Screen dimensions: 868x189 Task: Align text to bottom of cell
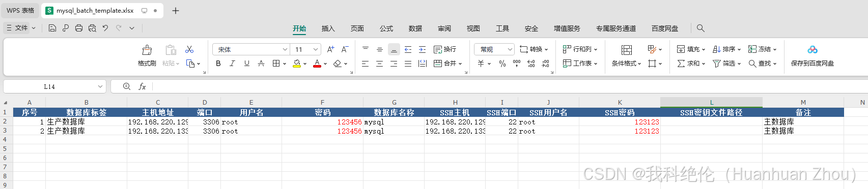[x=394, y=49]
